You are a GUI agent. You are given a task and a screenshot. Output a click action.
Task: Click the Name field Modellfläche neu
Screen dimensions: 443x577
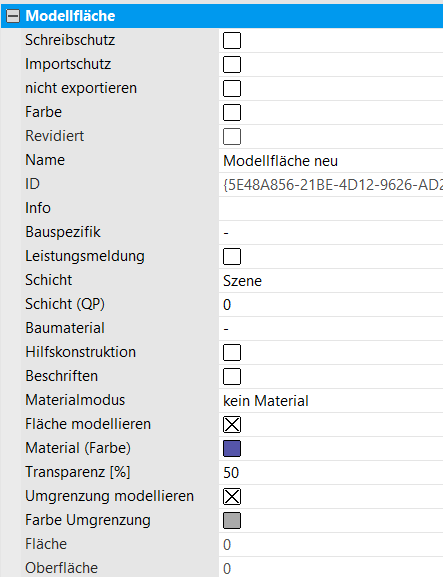tap(331, 160)
